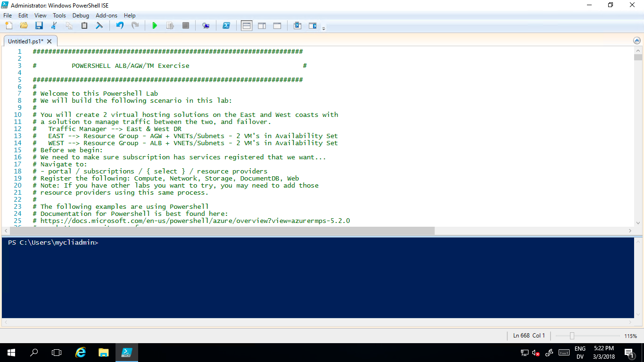Open the Help menu
This screenshot has height=362, width=644.
(x=130, y=15)
